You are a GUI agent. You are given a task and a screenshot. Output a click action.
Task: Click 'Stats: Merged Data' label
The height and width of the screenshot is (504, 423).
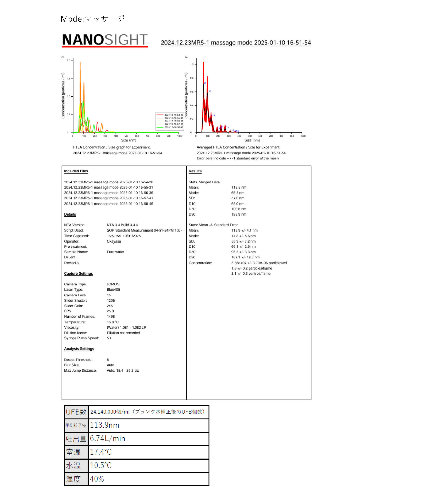[x=204, y=182]
